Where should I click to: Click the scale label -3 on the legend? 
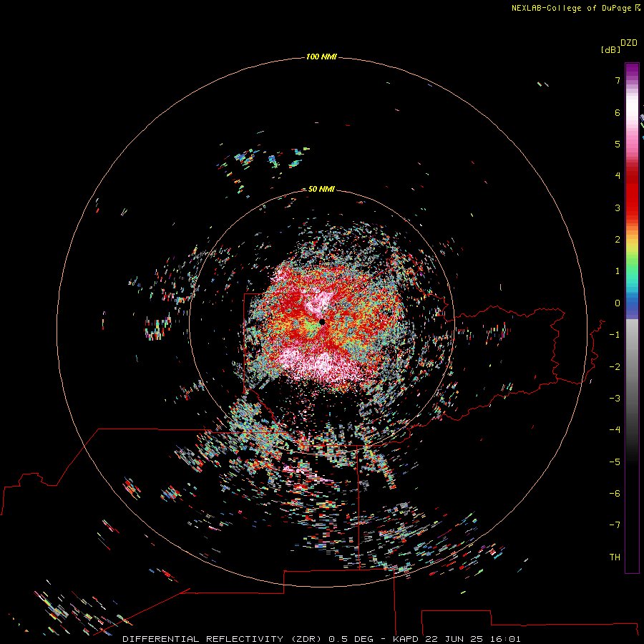click(x=615, y=399)
